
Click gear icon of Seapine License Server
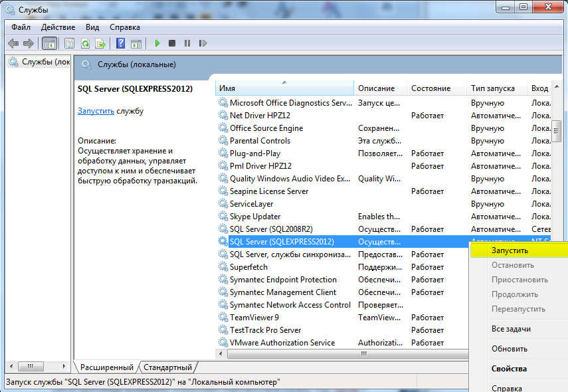[x=223, y=191]
